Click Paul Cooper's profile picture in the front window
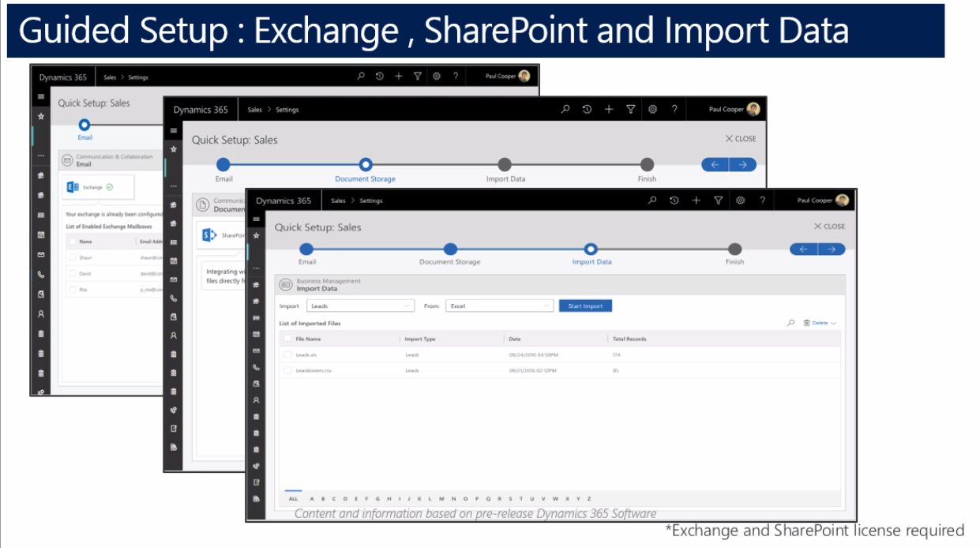The height and width of the screenshot is (548, 980). click(842, 201)
